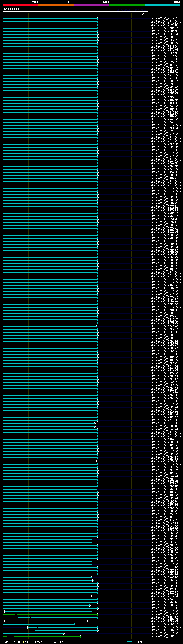Image resolution: width=183 pixels, height=644 pixels.
Task: Select the hit UniRef100_C5E189
Action: (164, 386)
